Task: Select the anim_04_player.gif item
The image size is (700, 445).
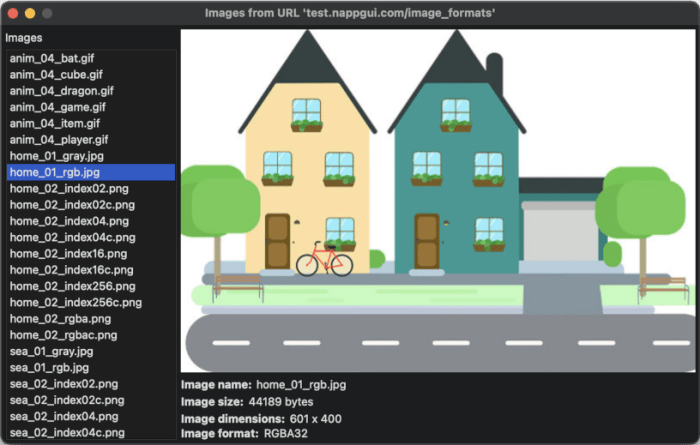Action: pyautogui.click(x=59, y=139)
